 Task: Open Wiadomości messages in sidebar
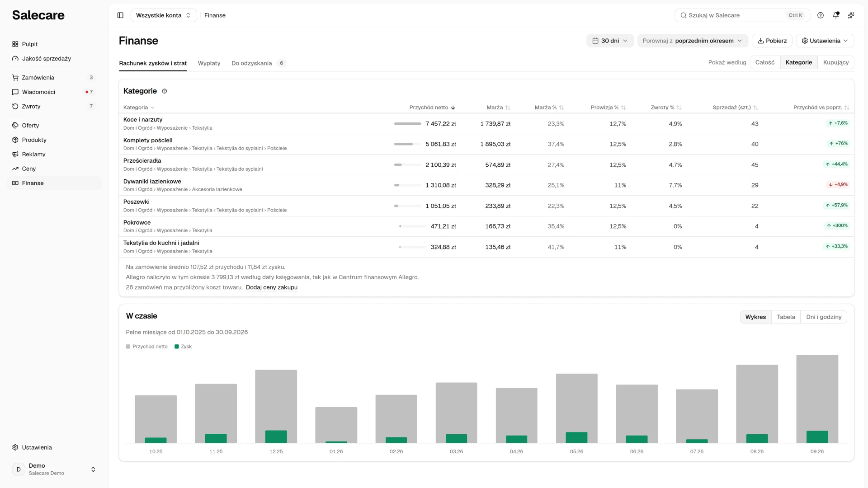pyautogui.click(x=54, y=92)
